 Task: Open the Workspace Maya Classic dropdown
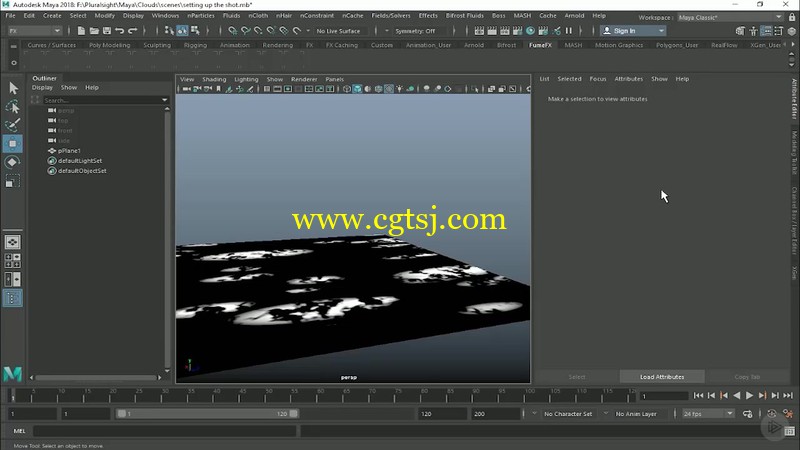(730, 17)
